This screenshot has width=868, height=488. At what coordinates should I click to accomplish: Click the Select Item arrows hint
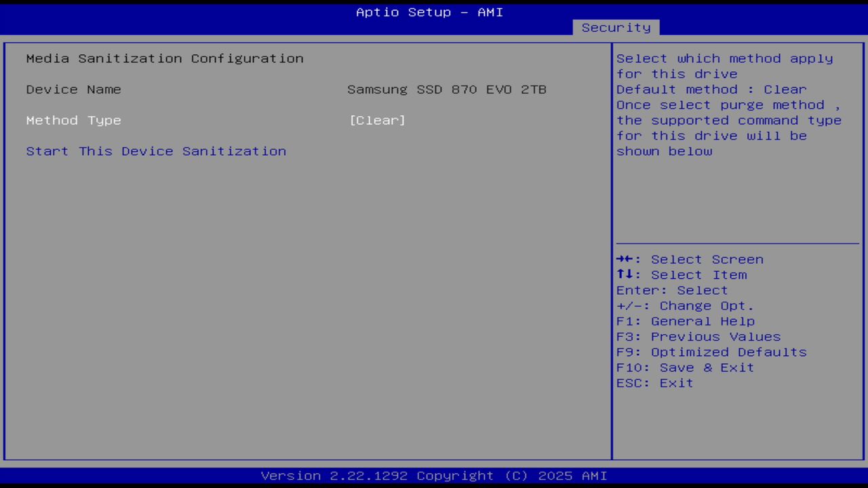[x=682, y=275]
